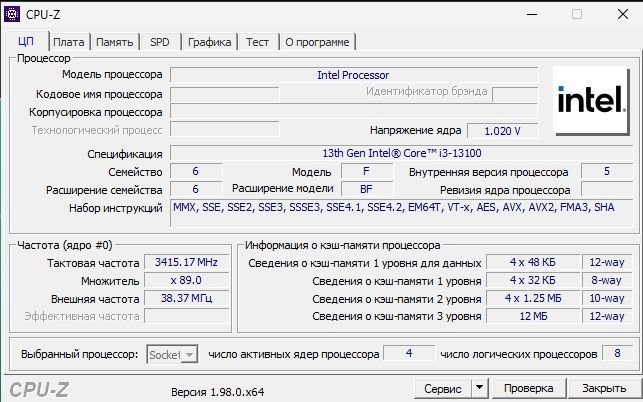Click the multiplier value x 89.0
The width and height of the screenshot is (643, 402).
coord(187,280)
